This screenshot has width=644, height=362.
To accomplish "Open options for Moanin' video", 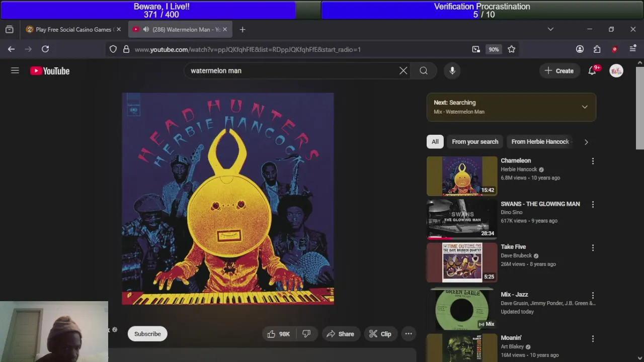I will [x=593, y=339].
